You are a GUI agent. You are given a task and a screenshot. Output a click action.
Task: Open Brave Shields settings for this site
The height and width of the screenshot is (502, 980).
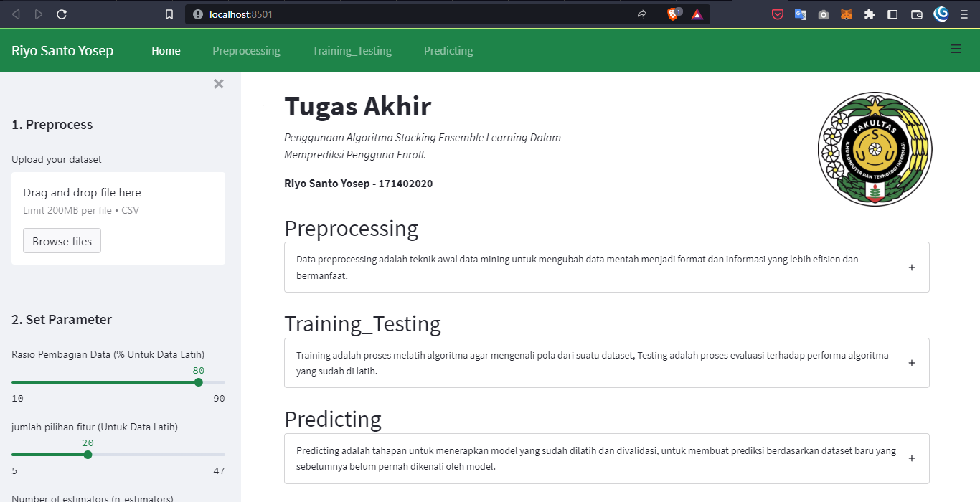(x=673, y=14)
